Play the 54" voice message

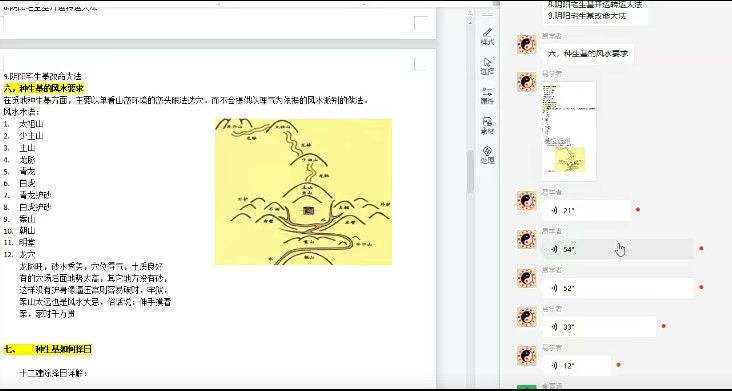pyautogui.click(x=618, y=249)
